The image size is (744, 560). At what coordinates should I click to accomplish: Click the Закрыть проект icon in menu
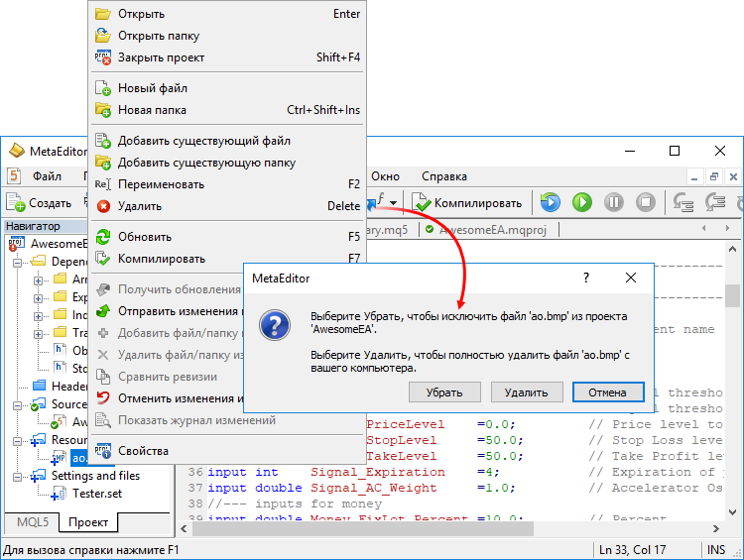coord(103,57)
